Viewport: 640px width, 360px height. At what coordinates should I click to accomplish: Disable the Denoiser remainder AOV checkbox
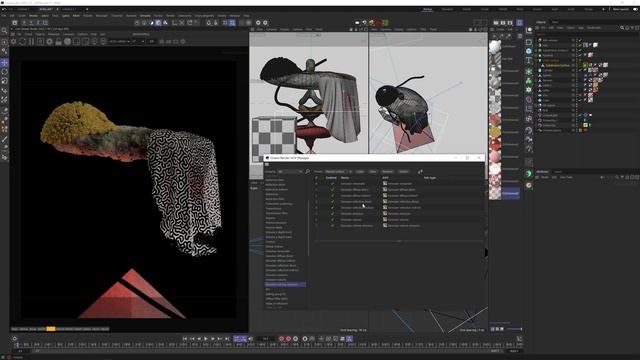click(332, 184)
